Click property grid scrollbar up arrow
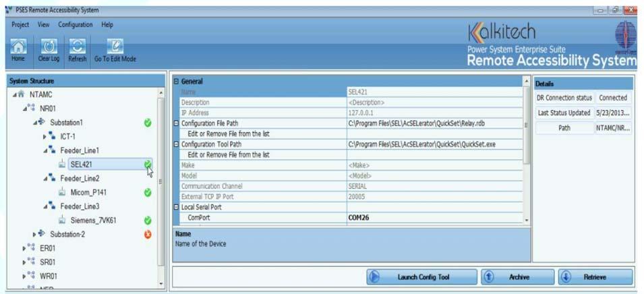 [527, 81]
